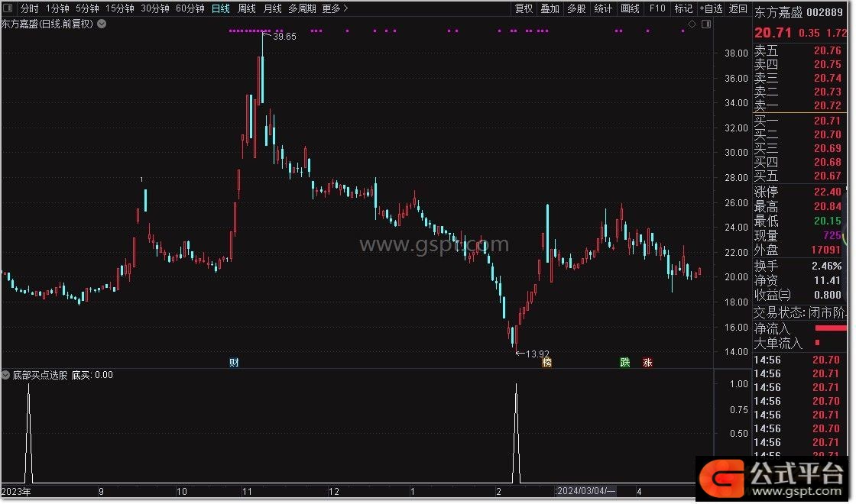Click the 买二 bid row at 20.70

(798, 134)
